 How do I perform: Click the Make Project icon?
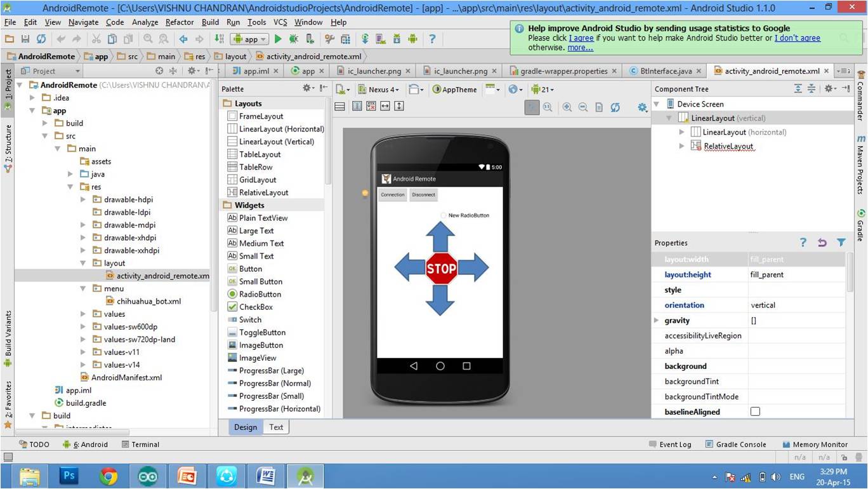[219, 39]
